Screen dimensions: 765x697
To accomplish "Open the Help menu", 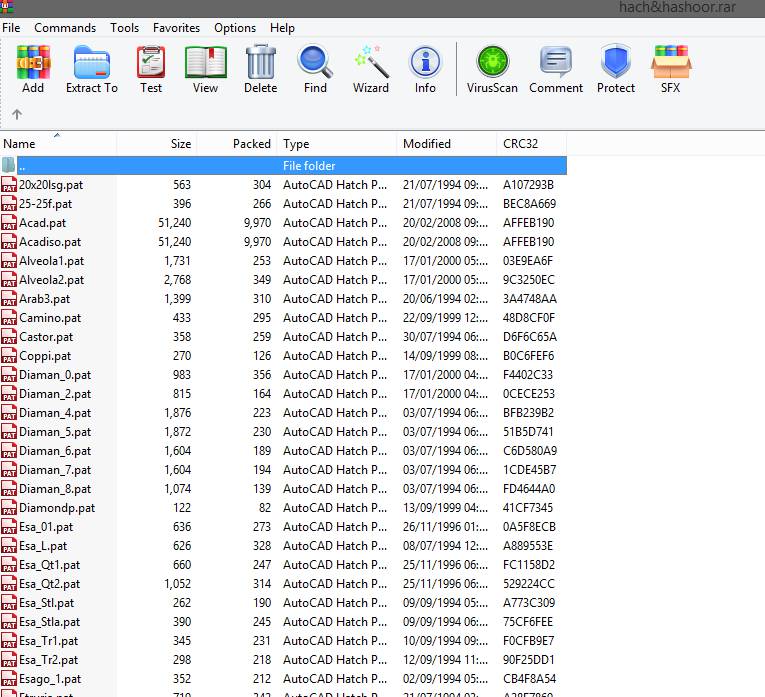I will click(282, 28).
